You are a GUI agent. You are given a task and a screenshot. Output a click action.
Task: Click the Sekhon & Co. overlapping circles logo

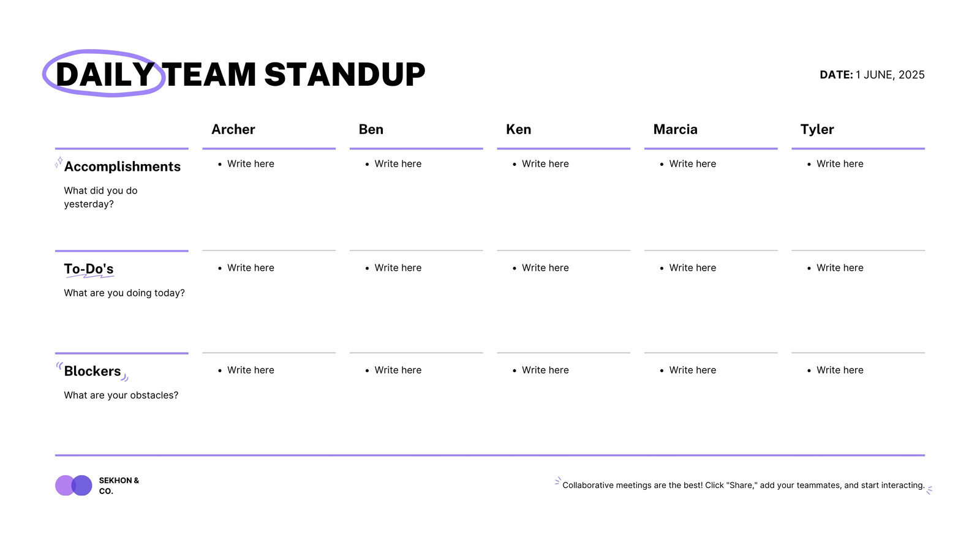tap(73, 485)
